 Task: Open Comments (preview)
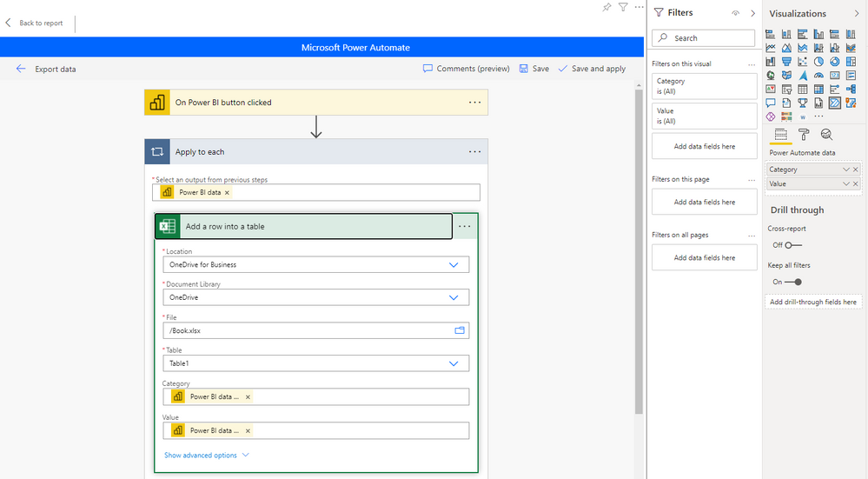tap(466, 69)
